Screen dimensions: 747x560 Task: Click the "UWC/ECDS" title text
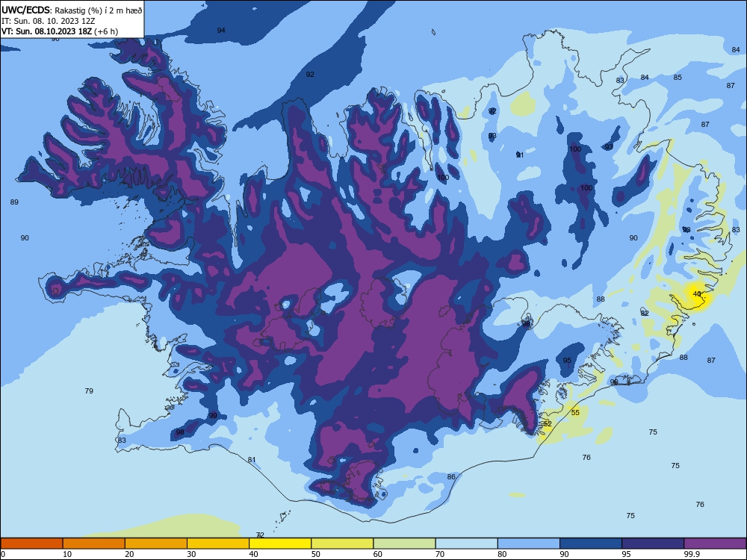25,10
